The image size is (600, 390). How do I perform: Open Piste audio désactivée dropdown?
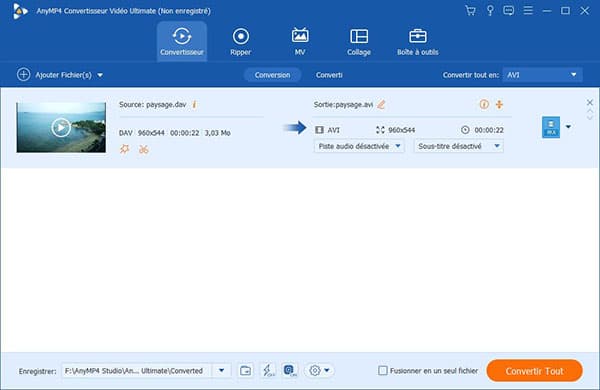click(x=359, y=146)
